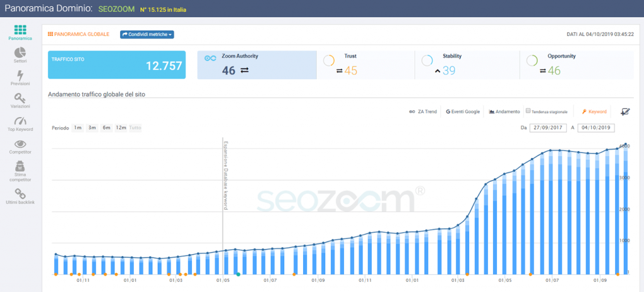Click the Zoom Authority infinity icon
The width and height of the screenshot is (644, 292).
(210, 59)
